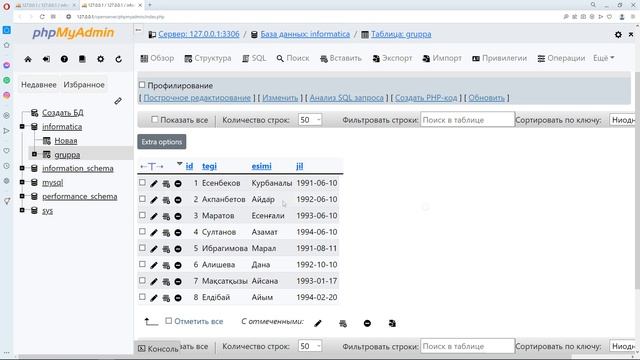Switch to the Структура tab
The width and height of the screenshot is (640, 360).
coord(208,58)
